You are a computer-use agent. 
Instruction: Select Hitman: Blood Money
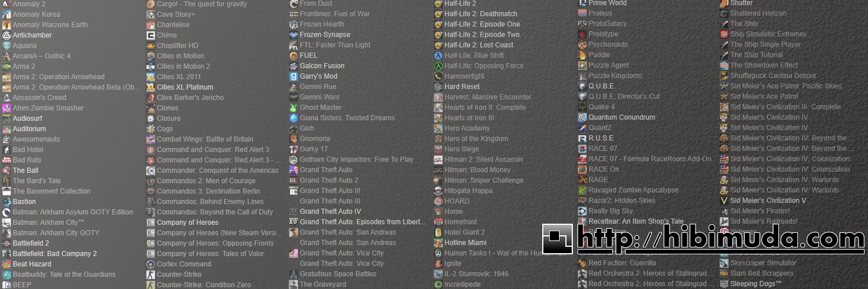pos(477,170)
